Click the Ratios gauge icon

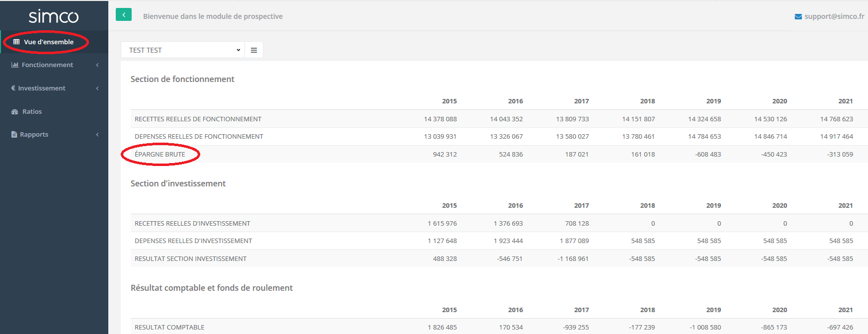coord(15,112)
